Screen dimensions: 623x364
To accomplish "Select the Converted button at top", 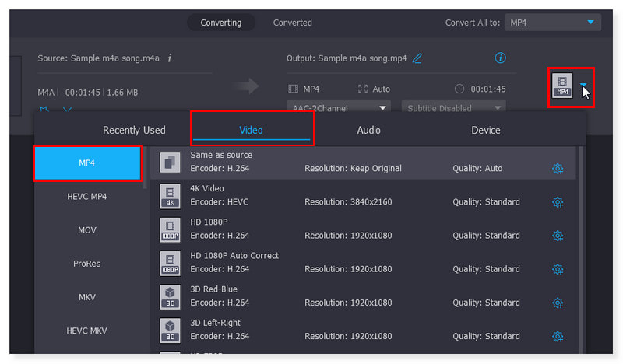I will (292, 23).
